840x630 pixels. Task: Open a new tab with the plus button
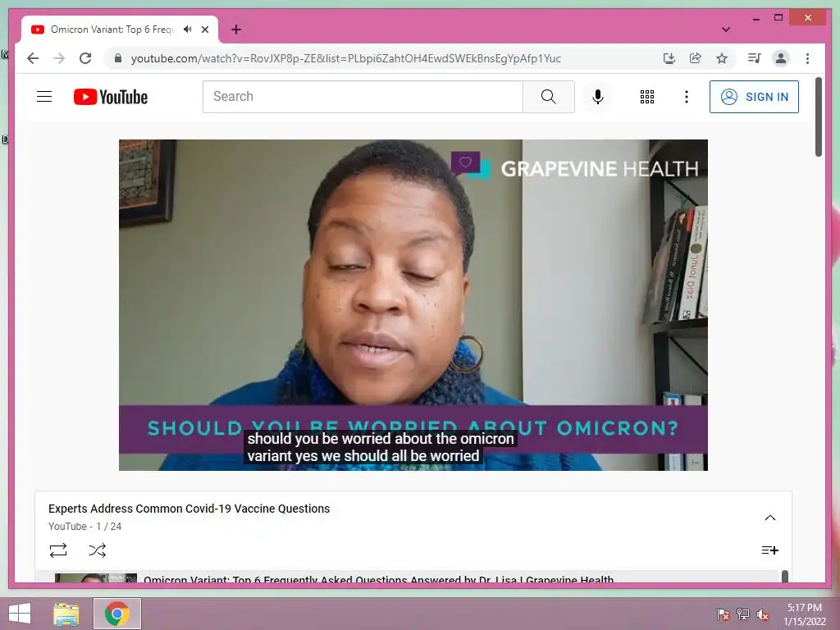click(x=236, y=30)
